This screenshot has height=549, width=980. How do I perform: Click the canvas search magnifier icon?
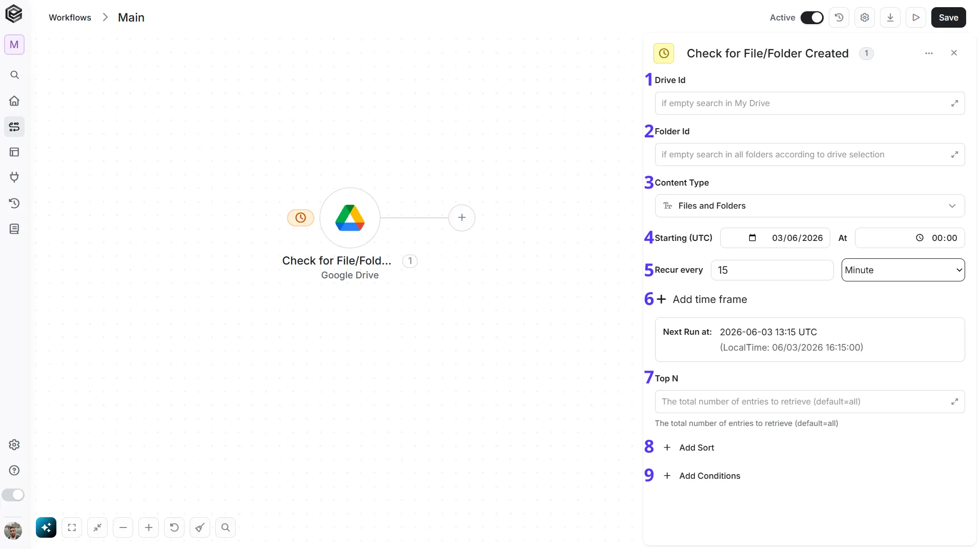(x=226, y=527)
